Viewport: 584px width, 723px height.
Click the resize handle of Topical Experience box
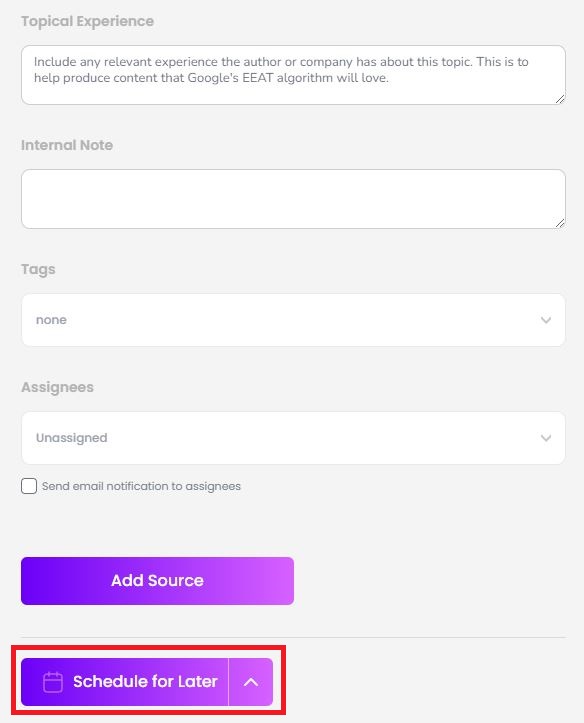pyautogui.click(x=560, y=99)
